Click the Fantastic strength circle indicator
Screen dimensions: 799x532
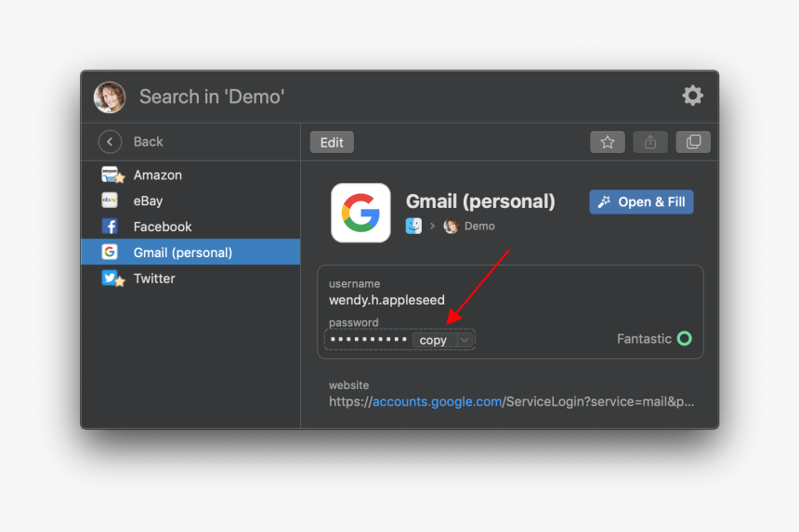[x=685, y=339]
